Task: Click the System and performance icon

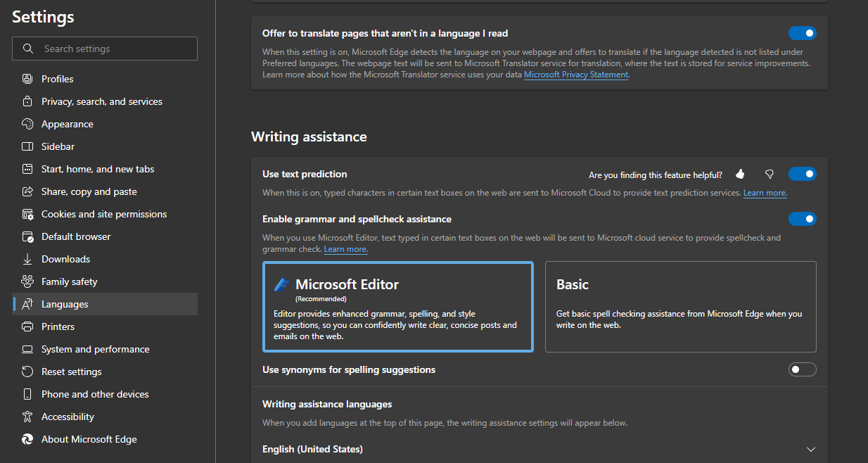Action: (27, 349)
